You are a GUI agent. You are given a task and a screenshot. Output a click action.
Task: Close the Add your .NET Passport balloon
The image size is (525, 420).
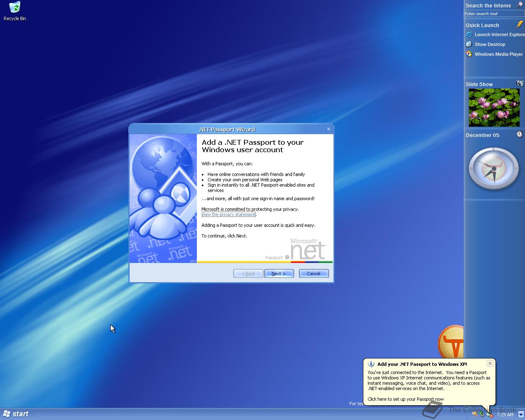490,363
